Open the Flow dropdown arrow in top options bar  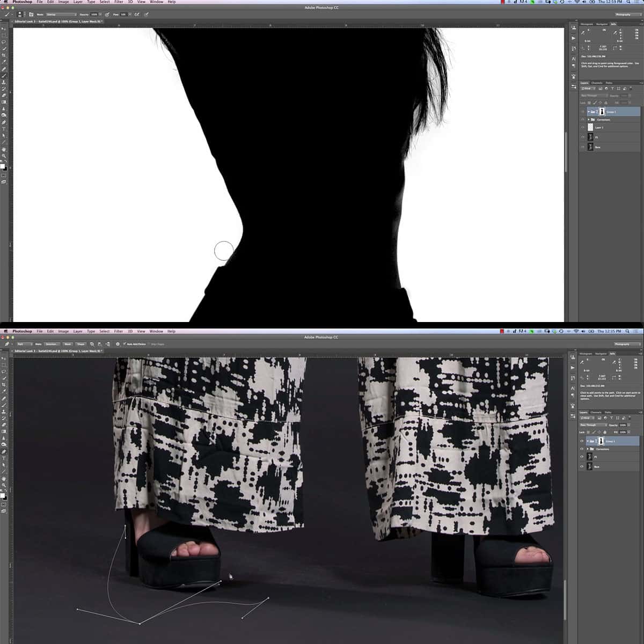point(130,14)
